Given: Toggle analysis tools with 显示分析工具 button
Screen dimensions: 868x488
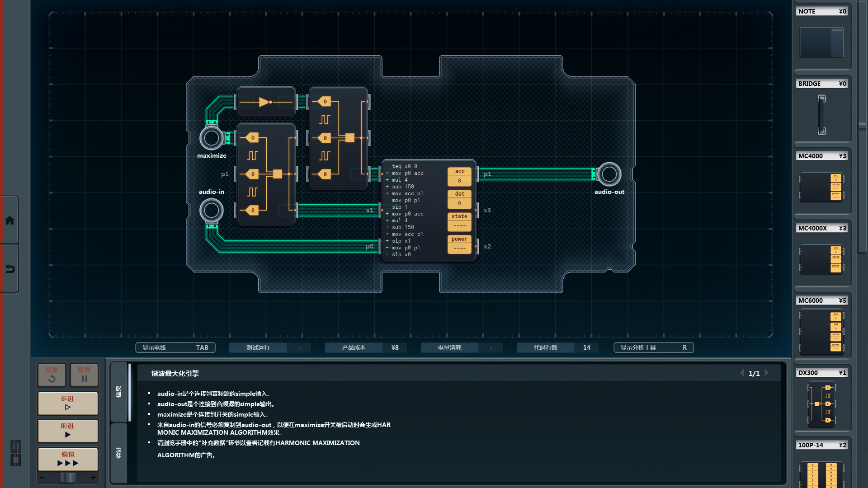Looking at the screenshot, I should pyautogui.click(x=653, y=347).
